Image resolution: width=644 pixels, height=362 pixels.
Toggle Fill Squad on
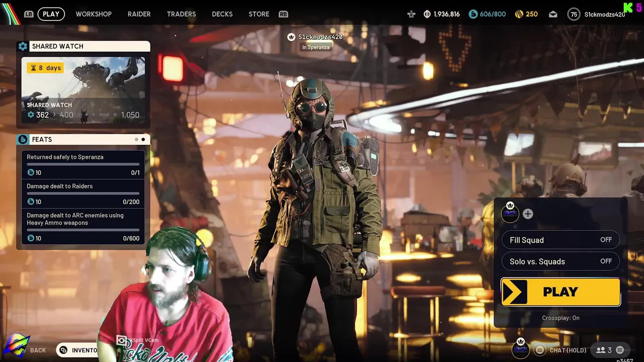tap(560, 240)
